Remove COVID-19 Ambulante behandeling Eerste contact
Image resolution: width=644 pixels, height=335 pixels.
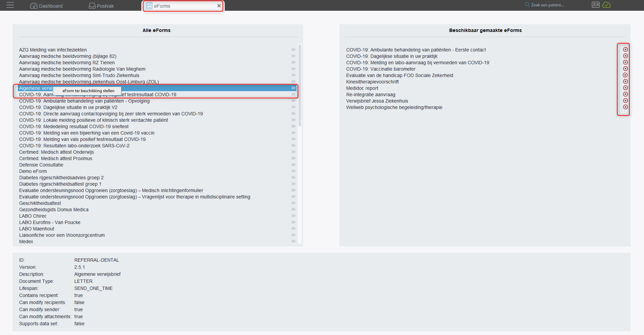[625, 49]
